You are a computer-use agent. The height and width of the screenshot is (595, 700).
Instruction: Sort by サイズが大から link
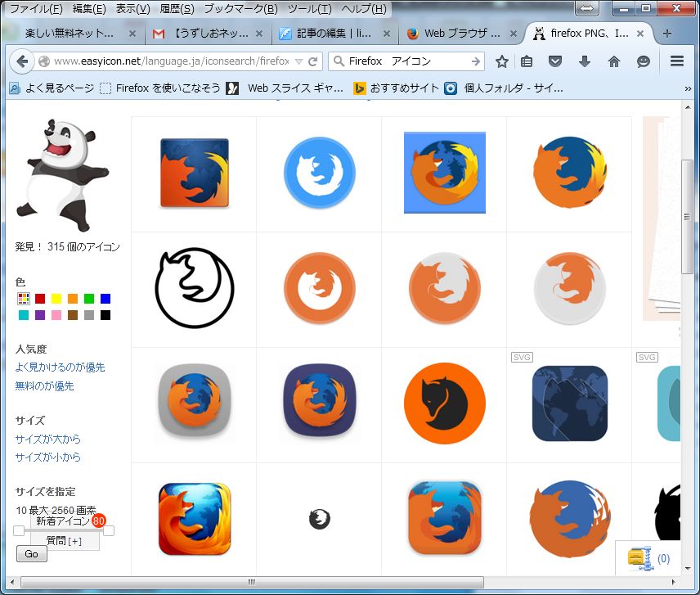coord(47,439)
